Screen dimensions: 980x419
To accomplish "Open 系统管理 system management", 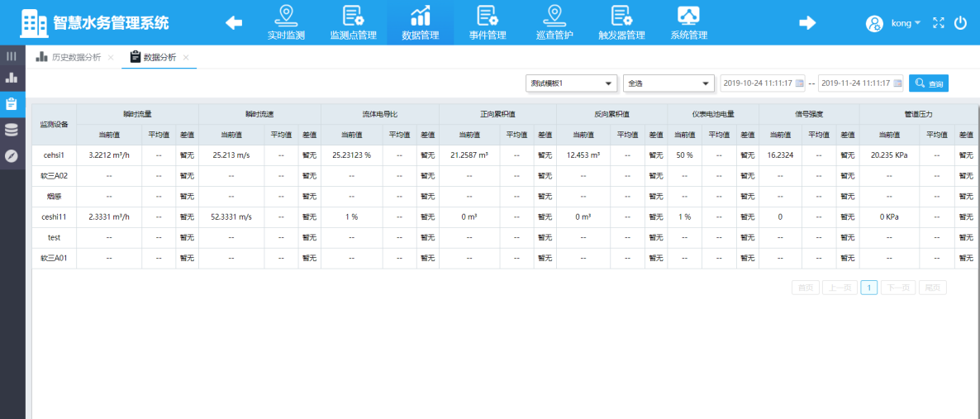I will [688, 22].
